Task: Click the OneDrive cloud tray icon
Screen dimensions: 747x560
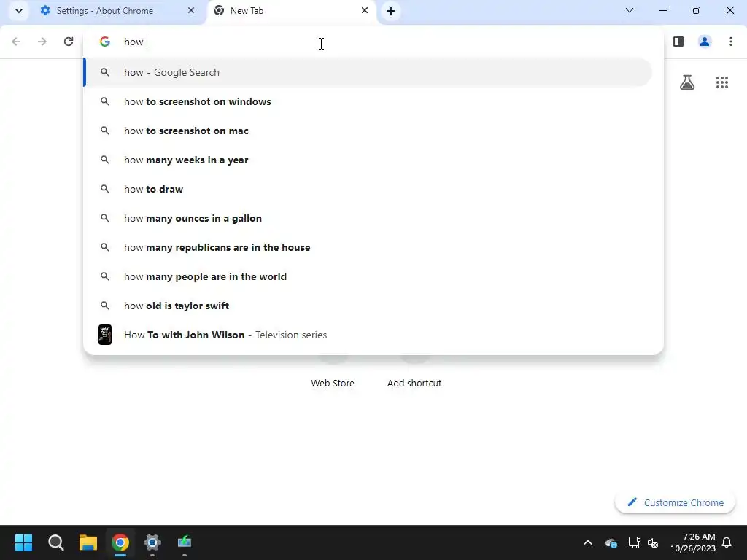Action: click(611, 542)
